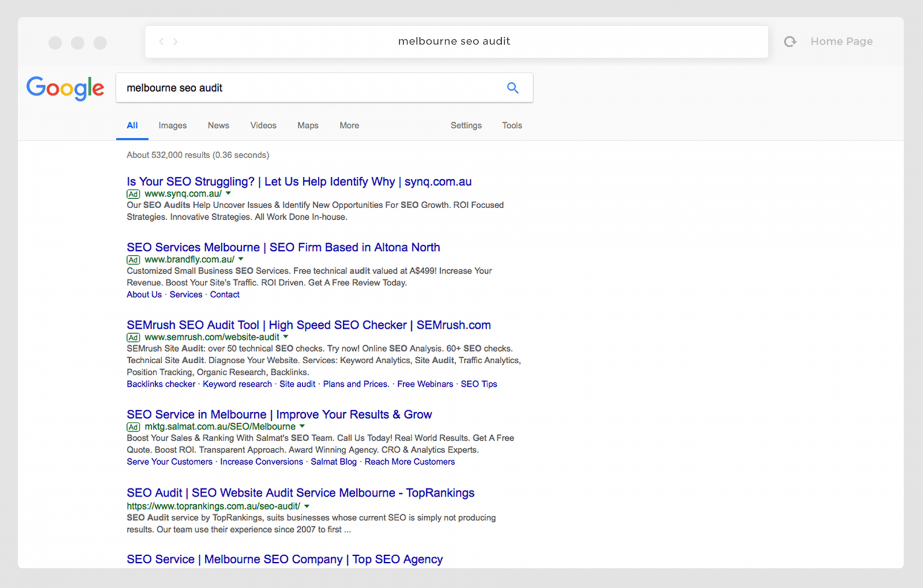Click the Salmat Blog sitelink
Screen dimensions: 923x588
coord(333,462)
